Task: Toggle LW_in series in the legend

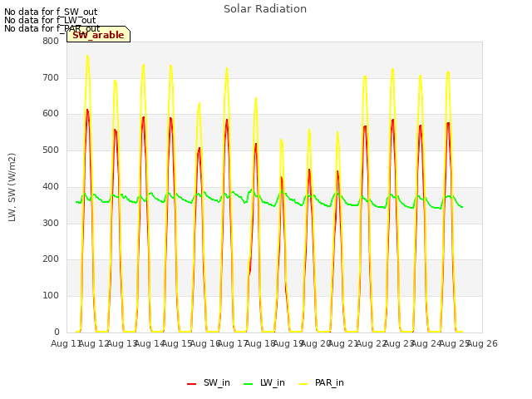Action: coord(264,382)
